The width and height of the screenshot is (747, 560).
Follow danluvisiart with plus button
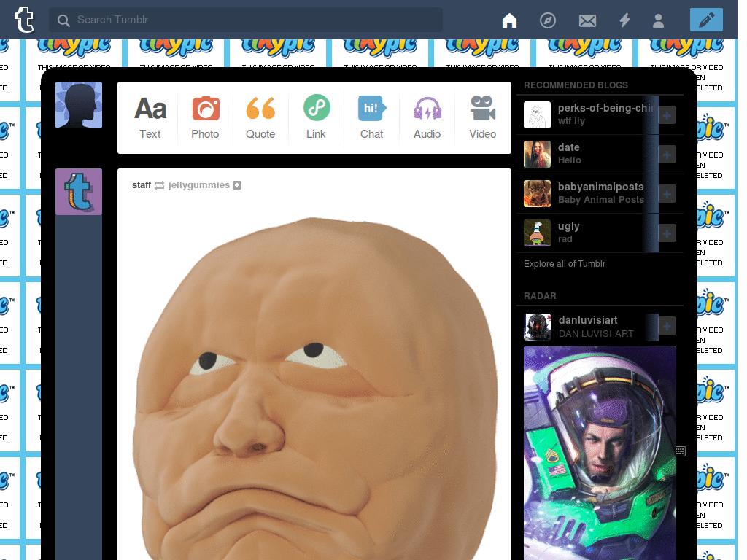click(667, 326)
